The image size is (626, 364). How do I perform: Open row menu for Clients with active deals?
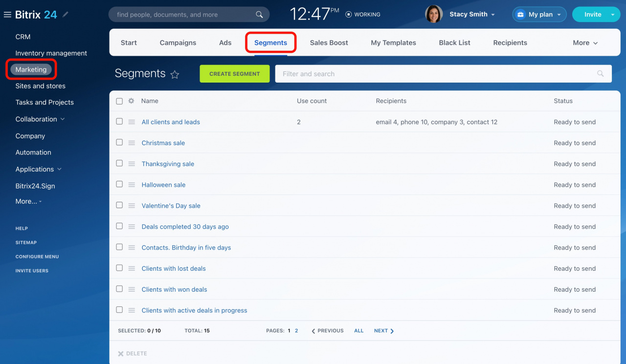pos(132,311)
